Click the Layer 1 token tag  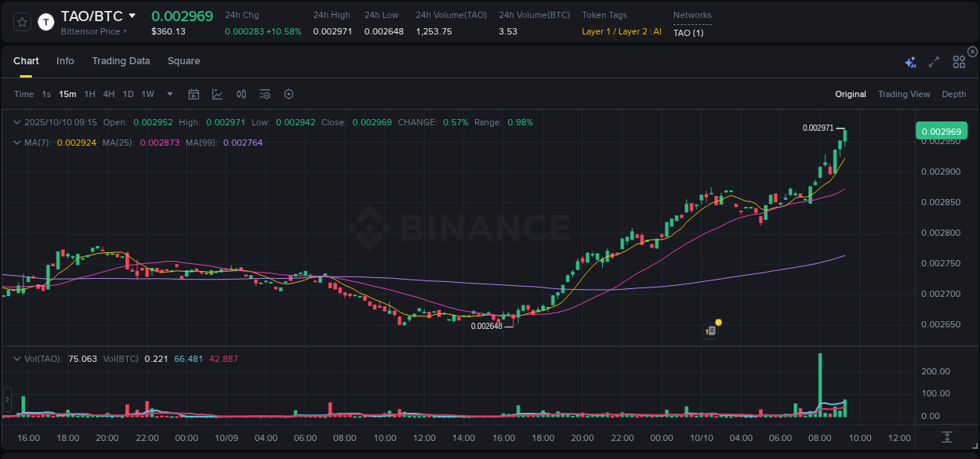[597, 32]
